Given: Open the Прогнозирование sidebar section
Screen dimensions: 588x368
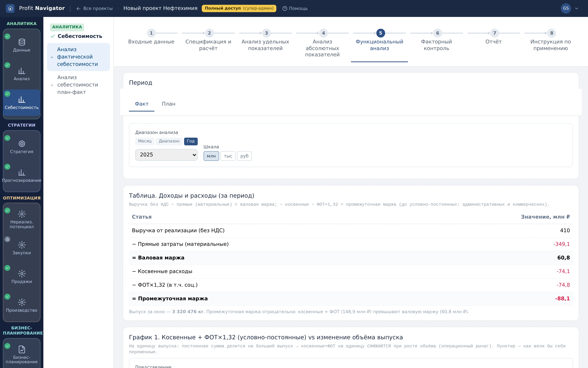Looking at the screenshot, I should [22, 176].
